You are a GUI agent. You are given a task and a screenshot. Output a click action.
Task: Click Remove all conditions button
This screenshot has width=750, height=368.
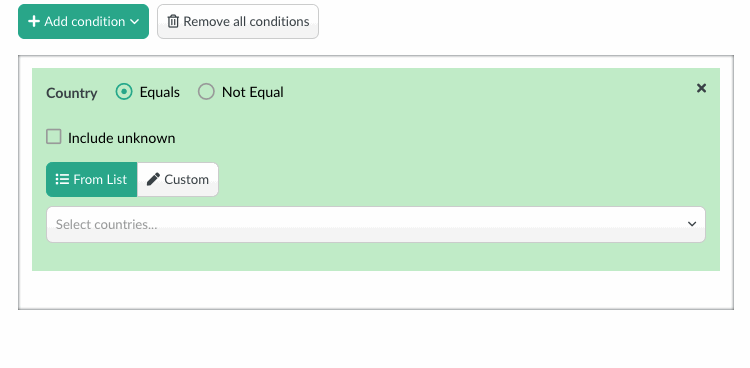coord(238,22)
